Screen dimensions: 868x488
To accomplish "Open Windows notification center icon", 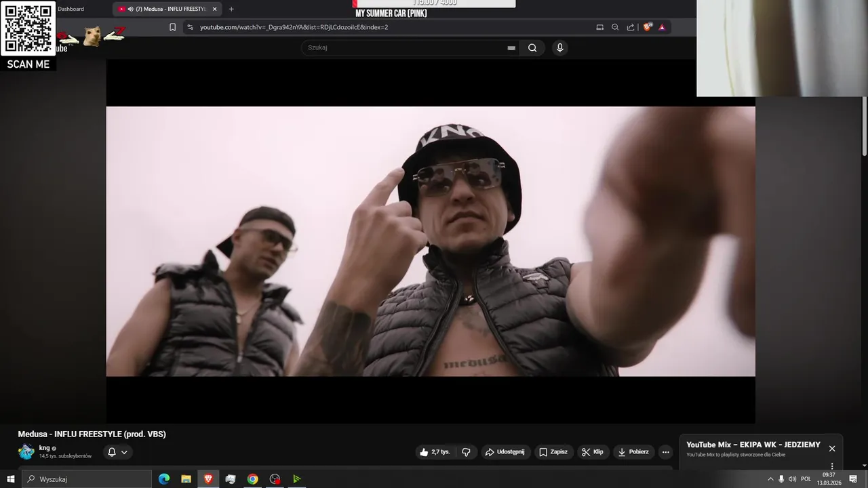I will coord(853,479).
